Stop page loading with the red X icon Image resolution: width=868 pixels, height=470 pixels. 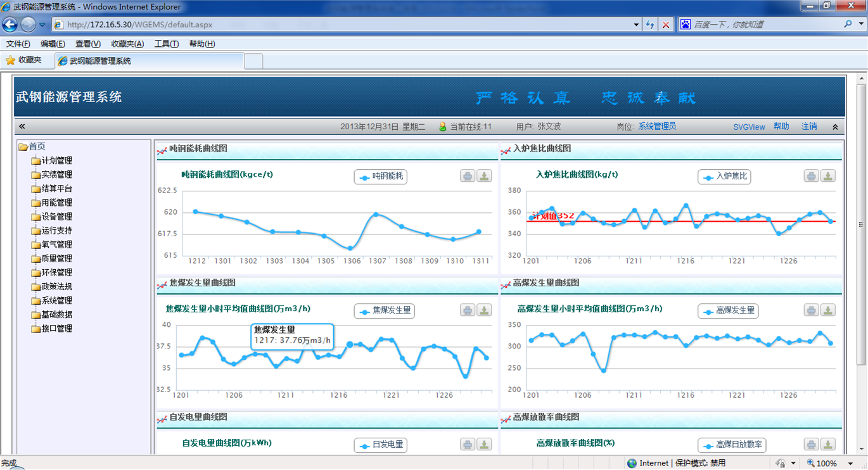[665, 25]
